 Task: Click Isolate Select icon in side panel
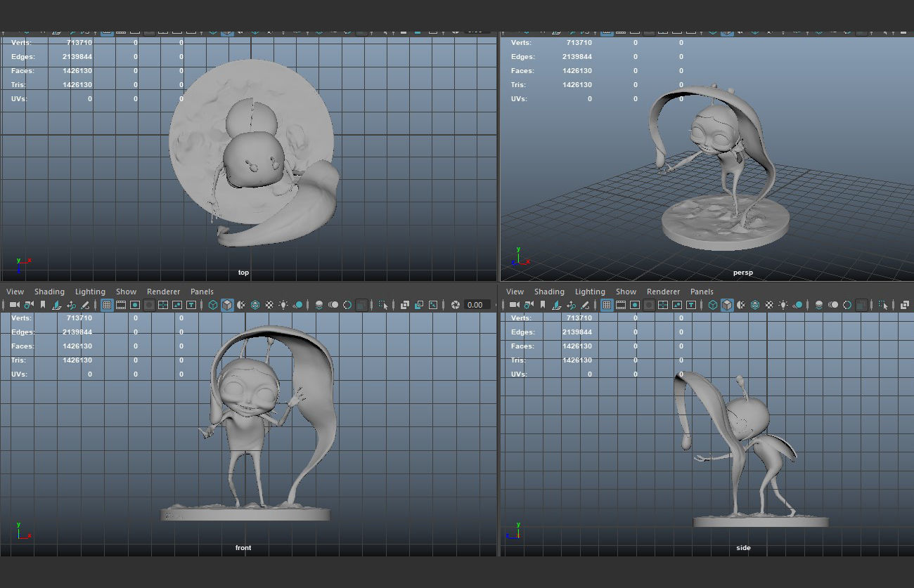coord(882,305)
